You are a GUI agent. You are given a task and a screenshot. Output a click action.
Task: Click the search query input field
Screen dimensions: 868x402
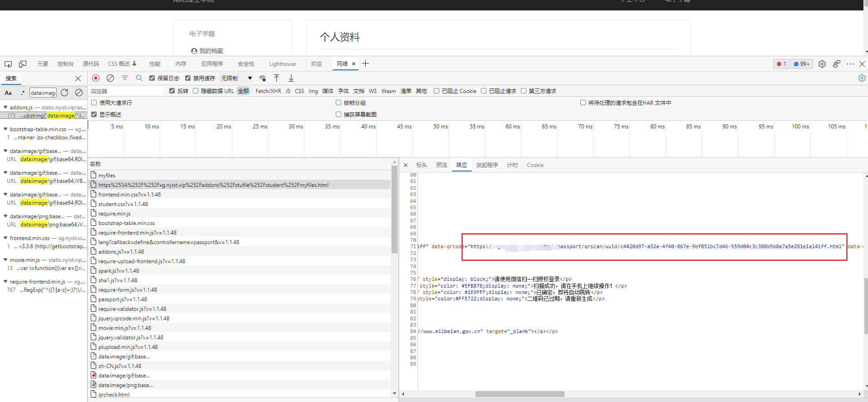coord(43,93)
